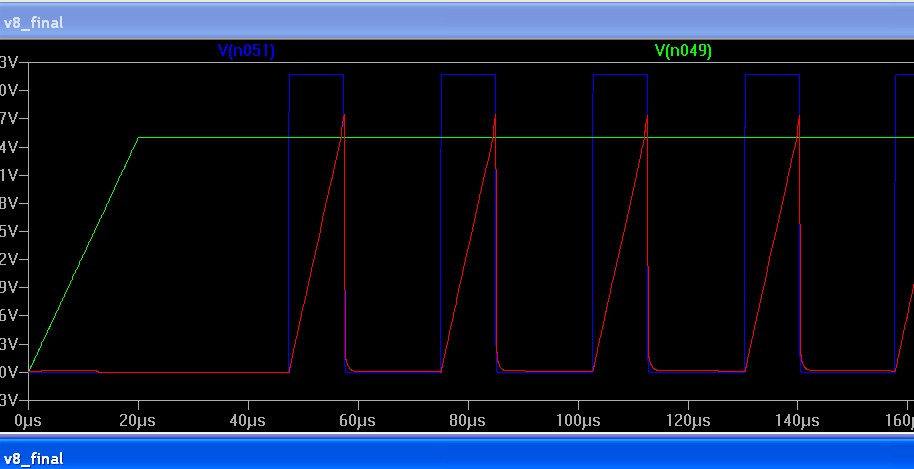
Task: Click the rising green ramp before 20µs
Action: 85,253
